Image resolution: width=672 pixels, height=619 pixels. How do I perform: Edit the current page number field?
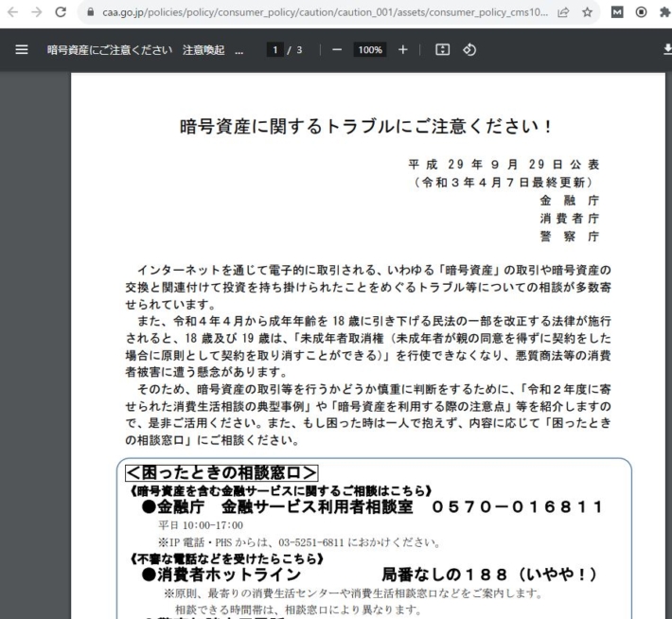(275, 50)
